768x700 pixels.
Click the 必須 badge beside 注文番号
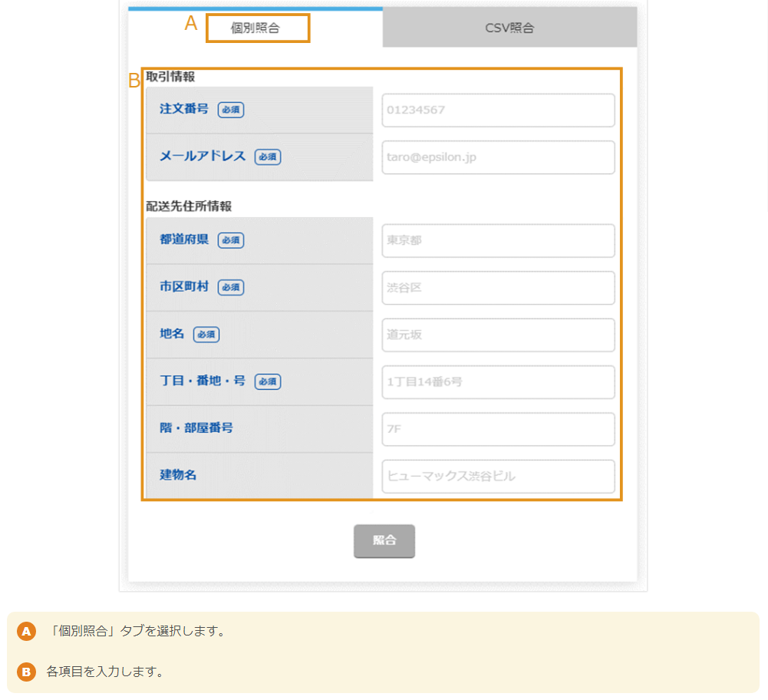point(231,110)
